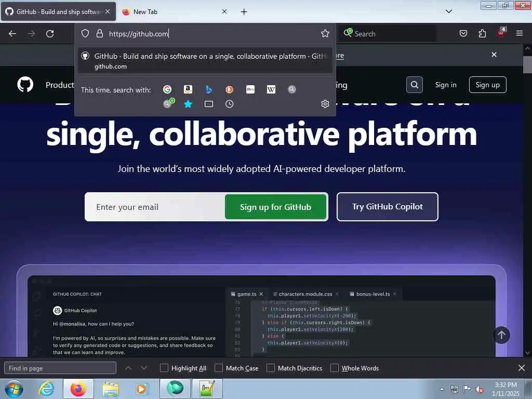
Task: Reload the current page
Action: [50, 34]
